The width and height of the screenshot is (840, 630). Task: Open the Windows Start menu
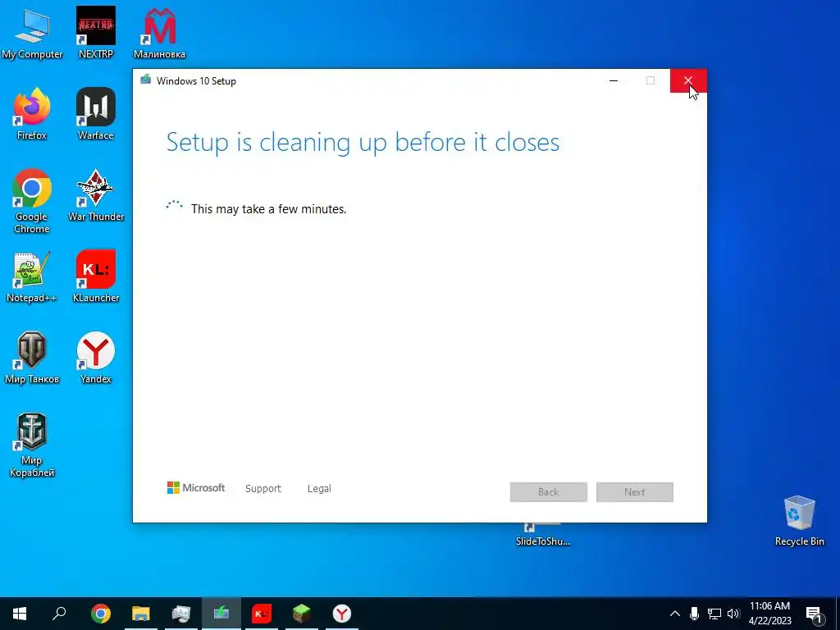click(x=20, y=614)
